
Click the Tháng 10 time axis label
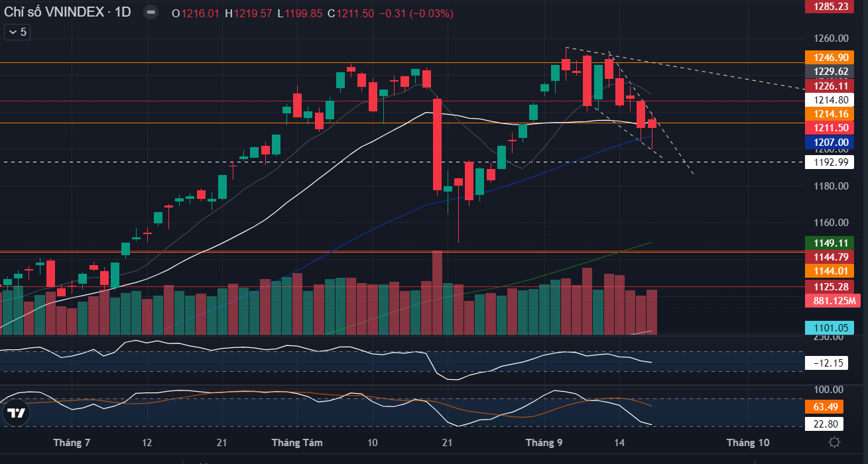coord(748,442)
